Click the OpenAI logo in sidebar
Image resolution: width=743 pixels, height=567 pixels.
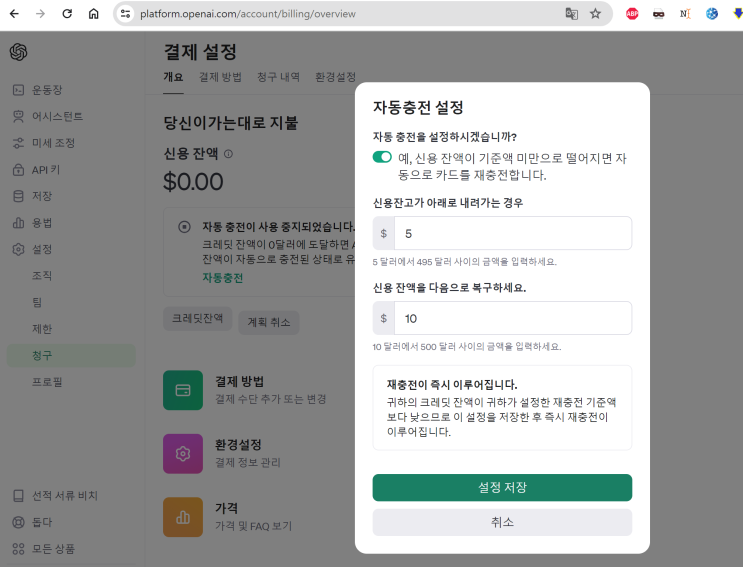[x=18, y=52]
